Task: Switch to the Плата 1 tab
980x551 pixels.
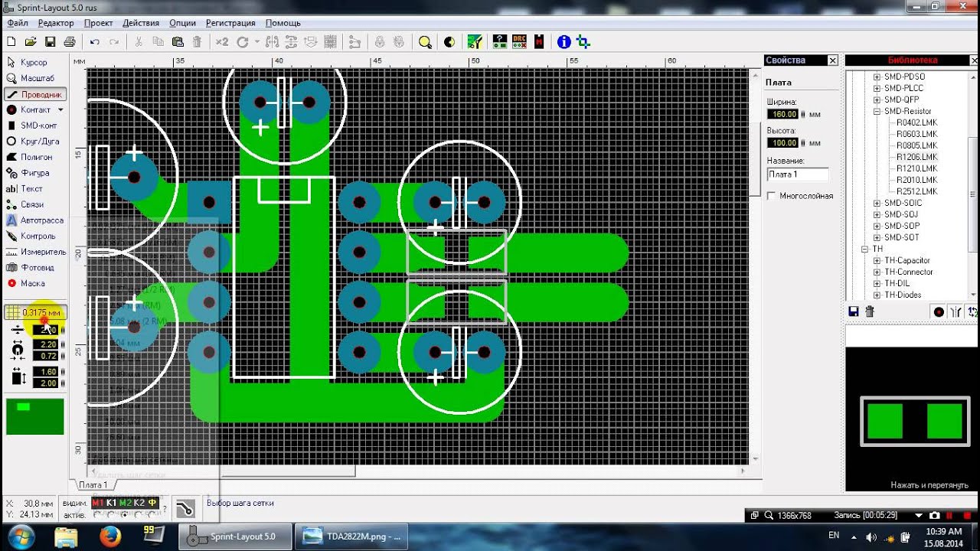Action: pyautogui.click(x=93, y=484)
